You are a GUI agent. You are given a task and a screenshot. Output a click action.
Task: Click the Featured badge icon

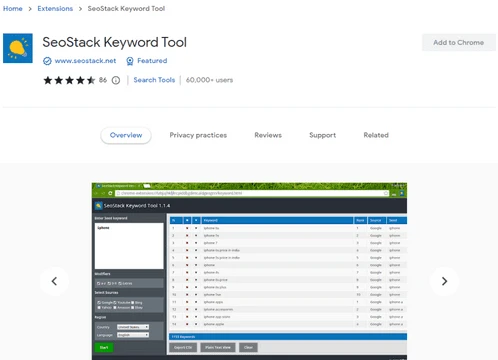(x=130, y=61)
